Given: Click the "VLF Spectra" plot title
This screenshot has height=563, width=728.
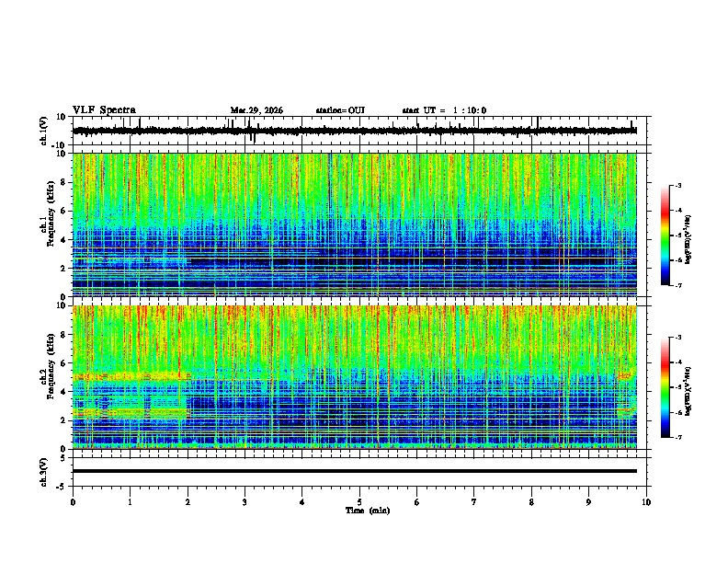Looking at the screenshot, I should point(104,109).
